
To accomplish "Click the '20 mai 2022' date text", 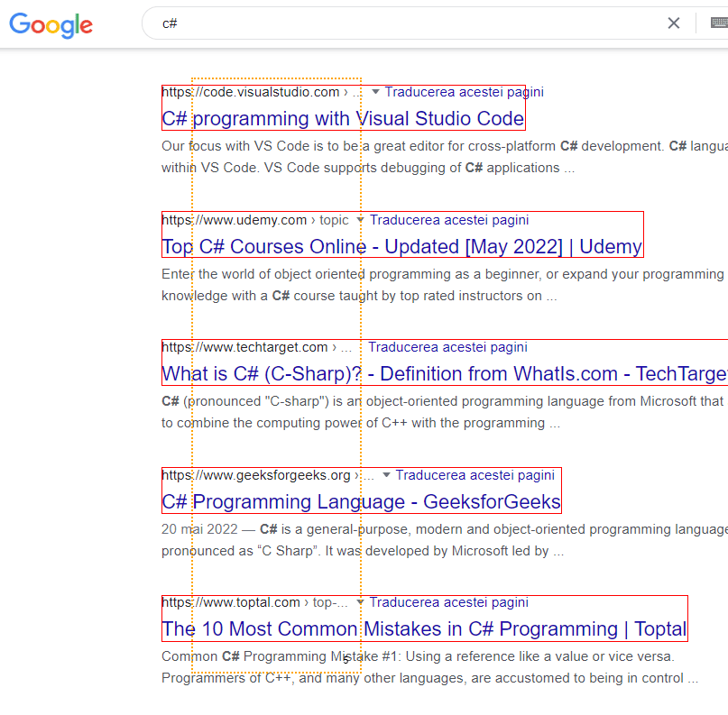I will pos(199,529).
